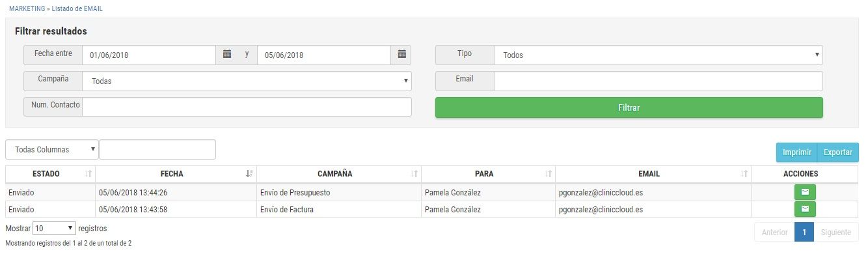
Task: Open calendar picker for end date 05/06/2018
Action: click(401, 55)
